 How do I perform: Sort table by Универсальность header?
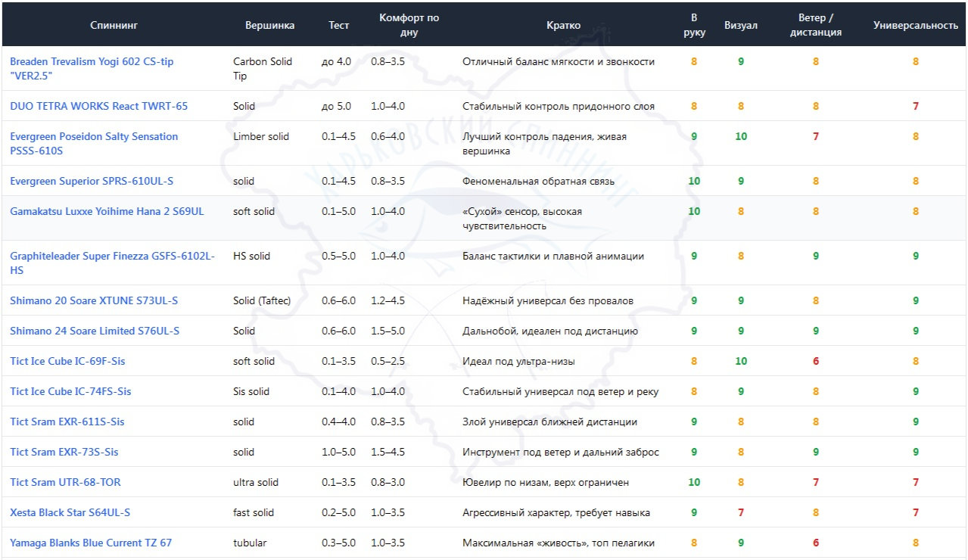(915, 25)
